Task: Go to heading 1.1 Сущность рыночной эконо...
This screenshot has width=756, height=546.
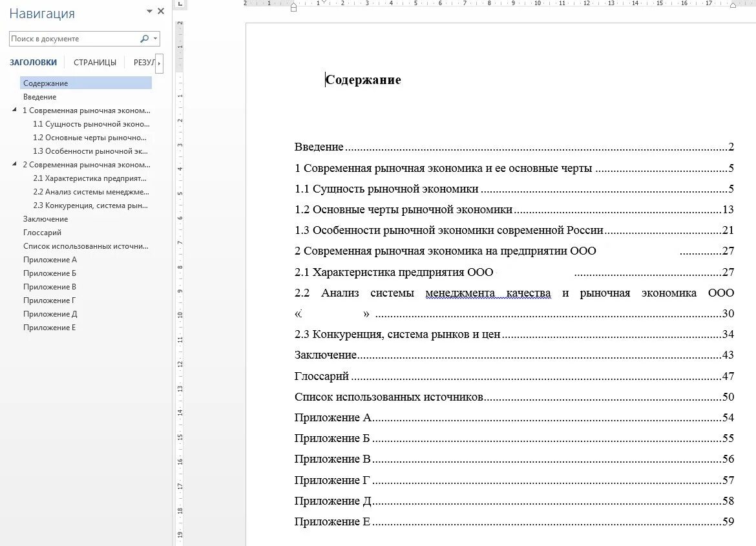Action: 91,123
